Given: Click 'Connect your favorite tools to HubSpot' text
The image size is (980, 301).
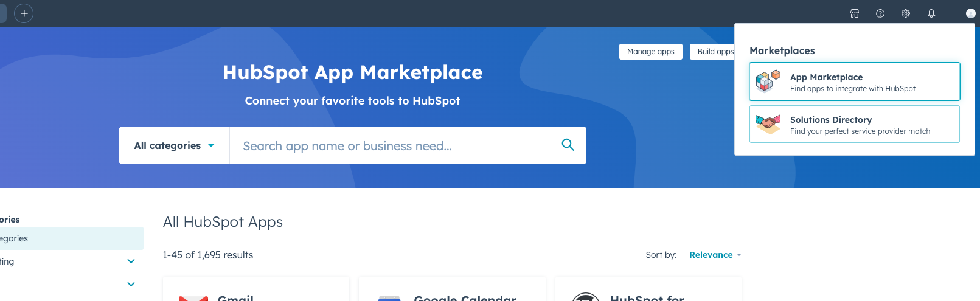Looking at the screenshot, I should 353,101.
